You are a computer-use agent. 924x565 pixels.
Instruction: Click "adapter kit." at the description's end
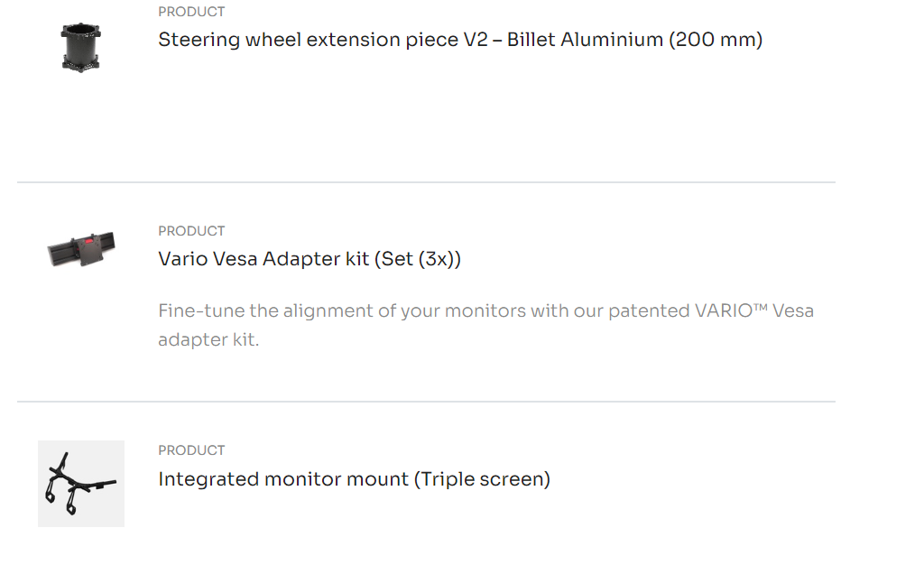208,340
